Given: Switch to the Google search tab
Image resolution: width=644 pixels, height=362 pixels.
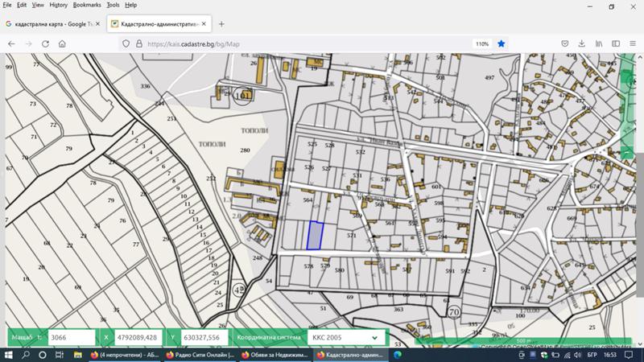Looking at the screenshot, I should (50, 24).
